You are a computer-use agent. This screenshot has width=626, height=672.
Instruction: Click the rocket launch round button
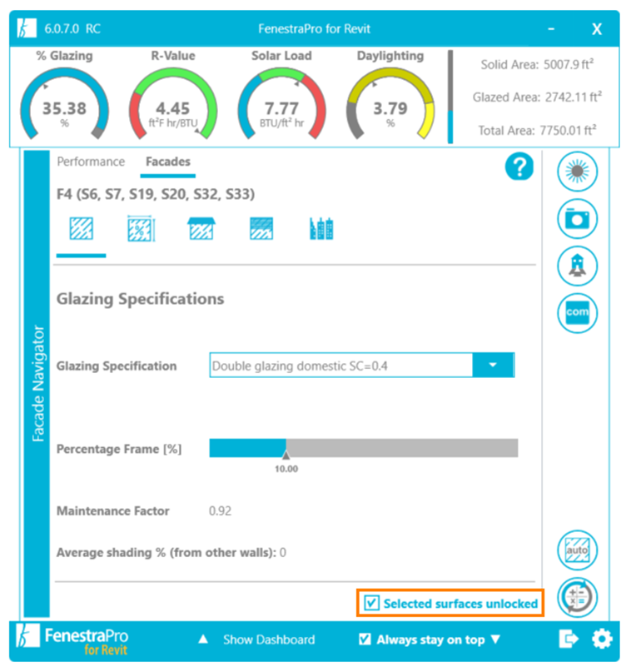point(577,266)
